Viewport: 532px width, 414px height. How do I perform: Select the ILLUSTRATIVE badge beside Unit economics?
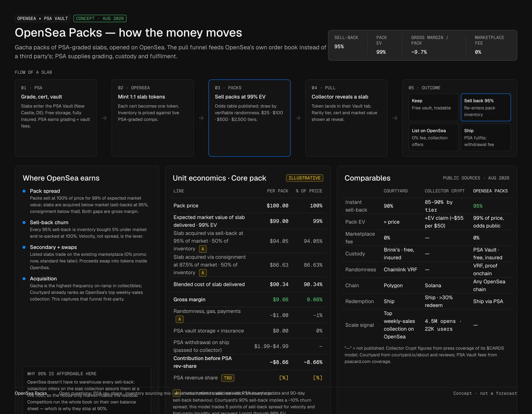click(x=304, y=178)
